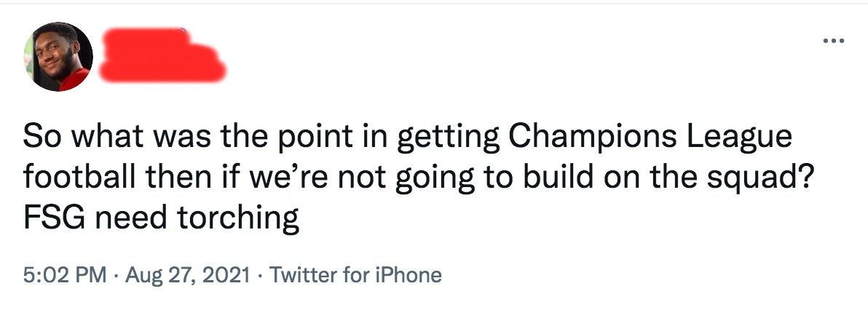The image size is (868, 310).
Task: Click the user's profile avatar photo
Action: 58,57
